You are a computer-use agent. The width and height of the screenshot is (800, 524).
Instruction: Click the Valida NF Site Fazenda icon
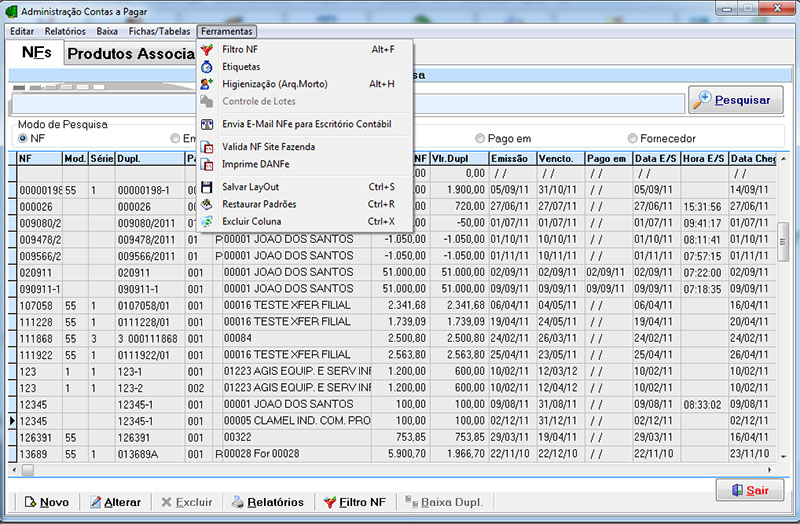coord(207,147)
